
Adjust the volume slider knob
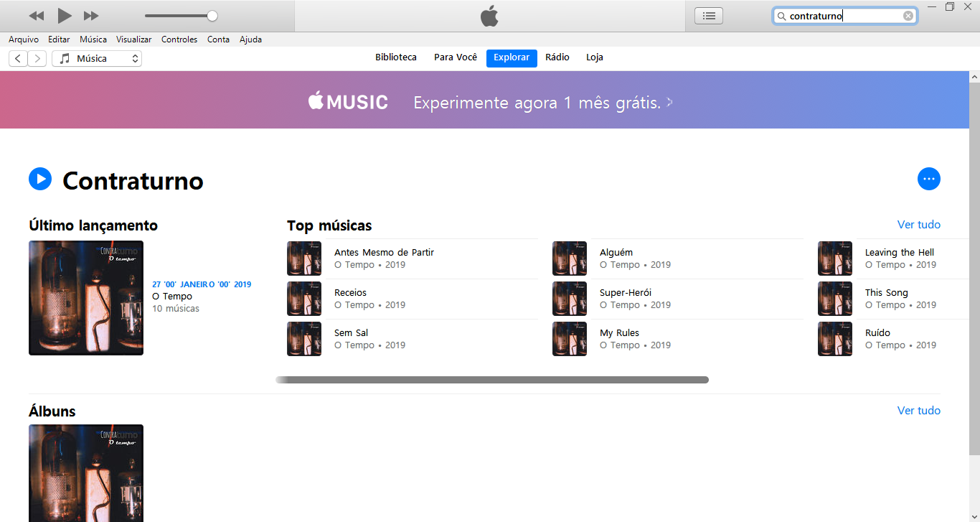pos(212,16)
